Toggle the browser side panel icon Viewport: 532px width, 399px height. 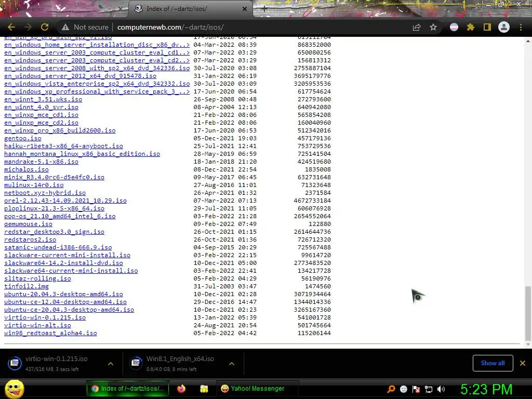[487, 27]
